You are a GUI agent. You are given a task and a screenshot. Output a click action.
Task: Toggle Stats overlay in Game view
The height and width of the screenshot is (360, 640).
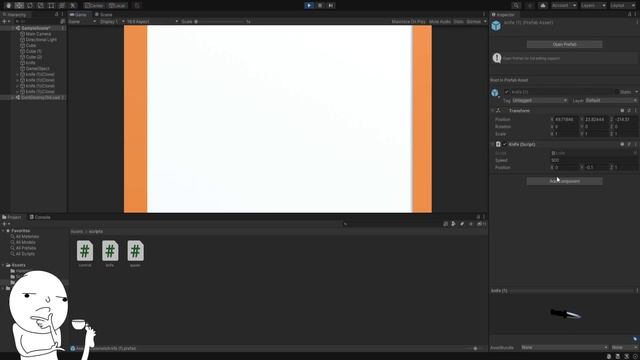[458, 22]
